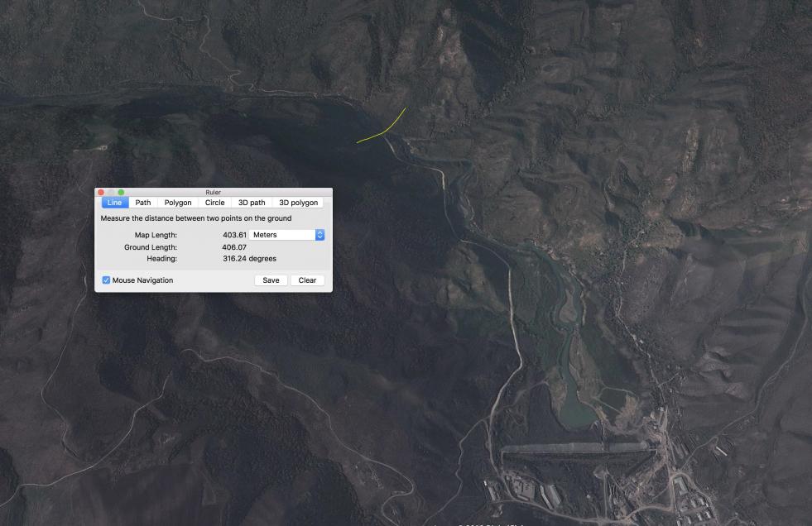Switch to the Circle tab

pos(214,203)
